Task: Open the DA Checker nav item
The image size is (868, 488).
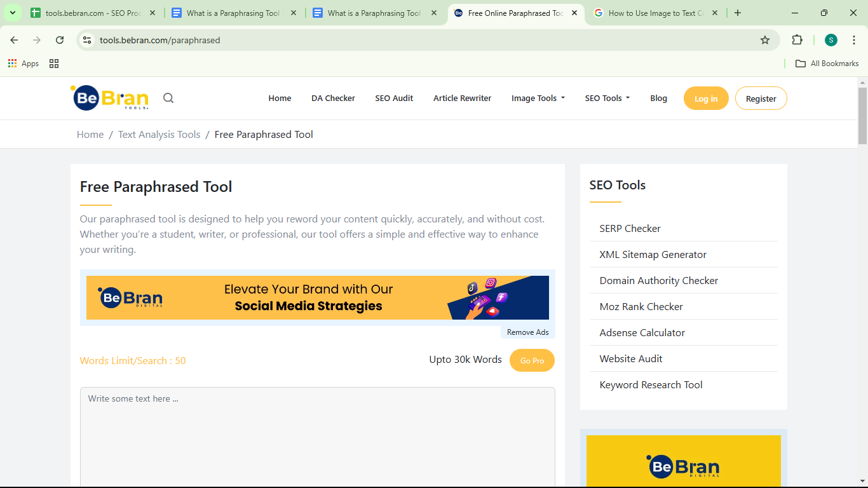Action: point(333,98)
